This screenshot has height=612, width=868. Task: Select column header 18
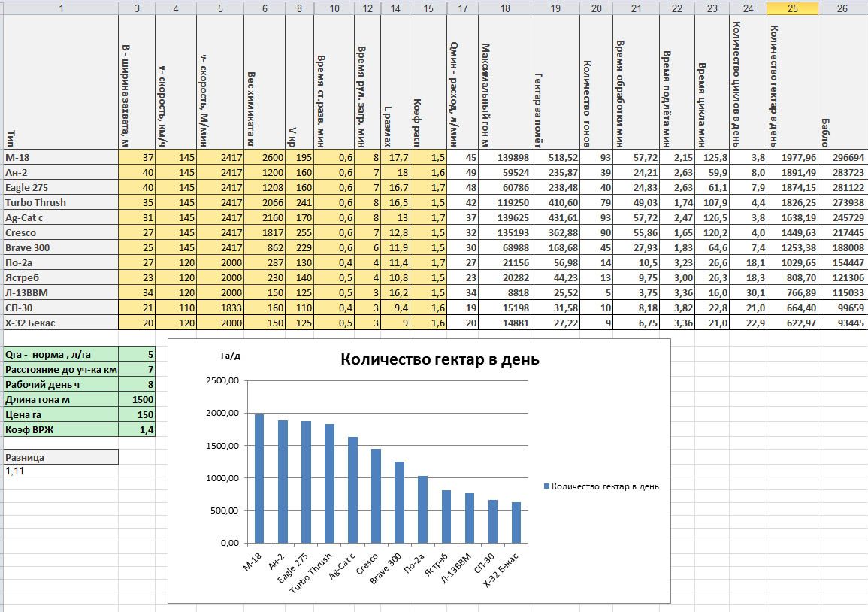tap(504, 8)
